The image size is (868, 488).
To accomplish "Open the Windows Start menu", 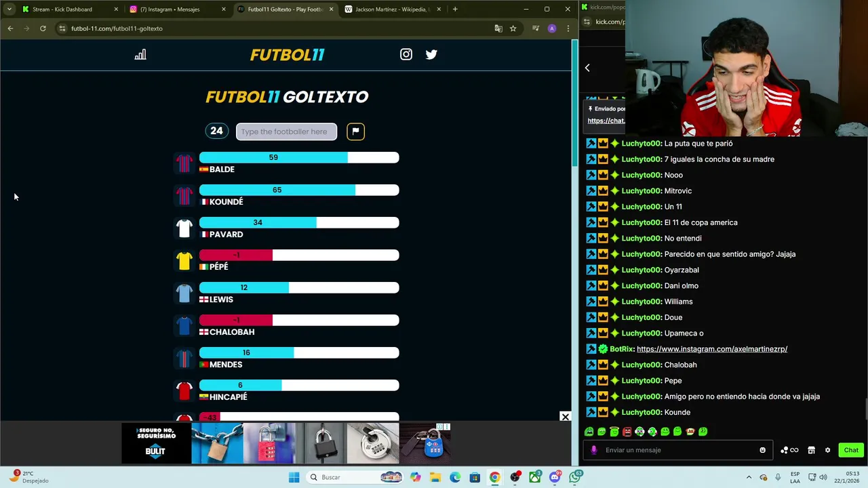I will coord(294,477).
